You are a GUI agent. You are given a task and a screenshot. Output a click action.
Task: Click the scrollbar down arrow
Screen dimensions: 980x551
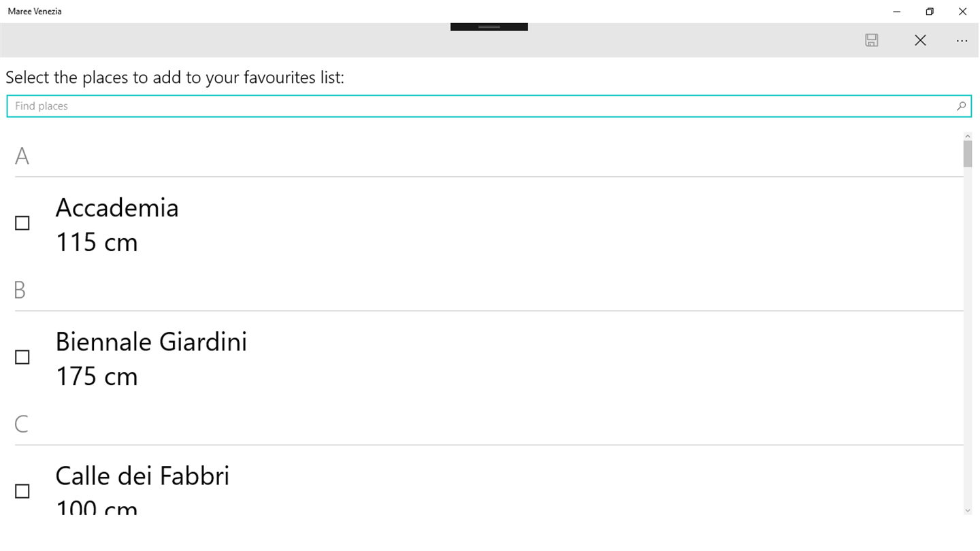968,510
